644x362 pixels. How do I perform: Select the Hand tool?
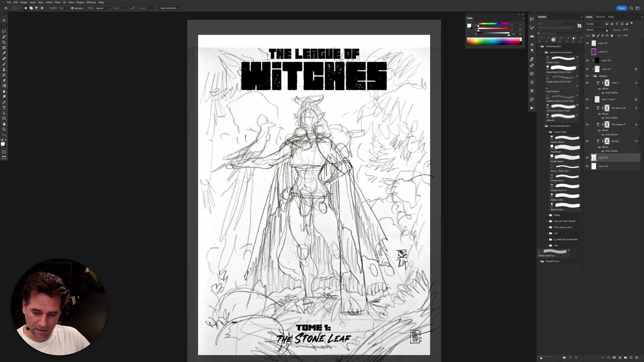tap(4, 124)
